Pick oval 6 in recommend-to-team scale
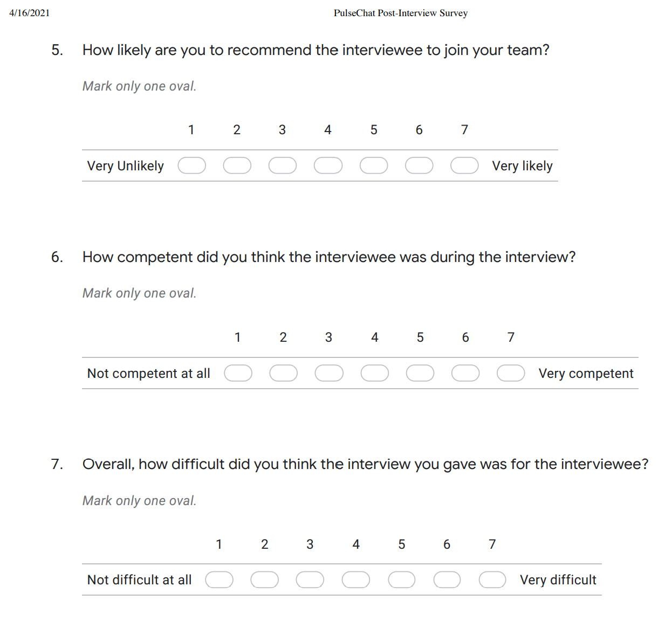The image size is (672, 621). click(x=419, y=165)
